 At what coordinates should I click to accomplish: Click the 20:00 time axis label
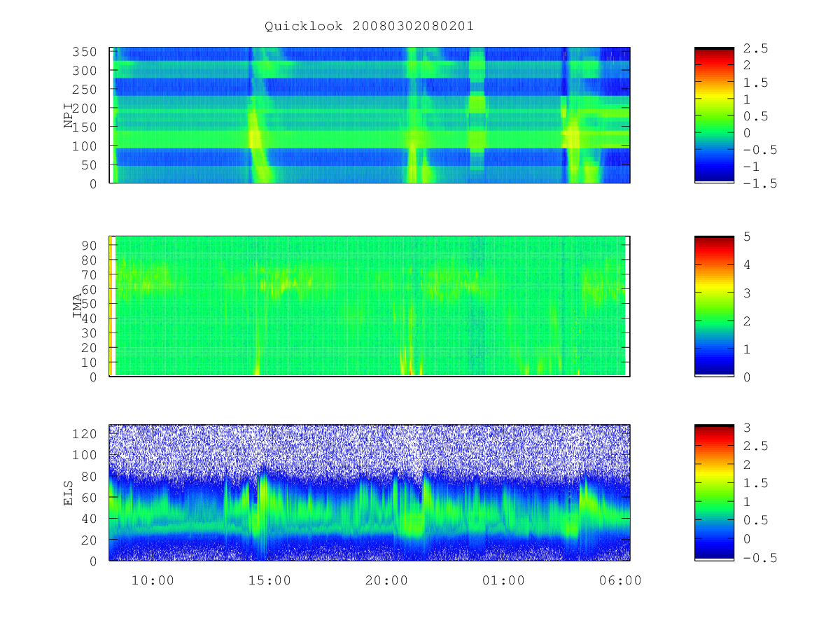click(x=386, y=580)
